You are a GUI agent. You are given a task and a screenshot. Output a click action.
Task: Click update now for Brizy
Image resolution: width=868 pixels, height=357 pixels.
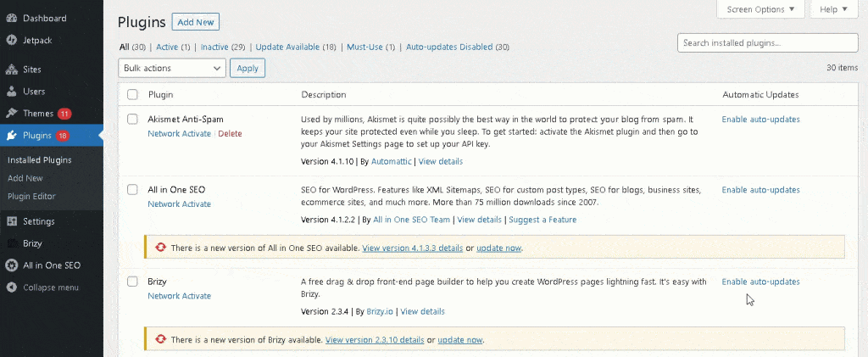(x=460, y=339)
